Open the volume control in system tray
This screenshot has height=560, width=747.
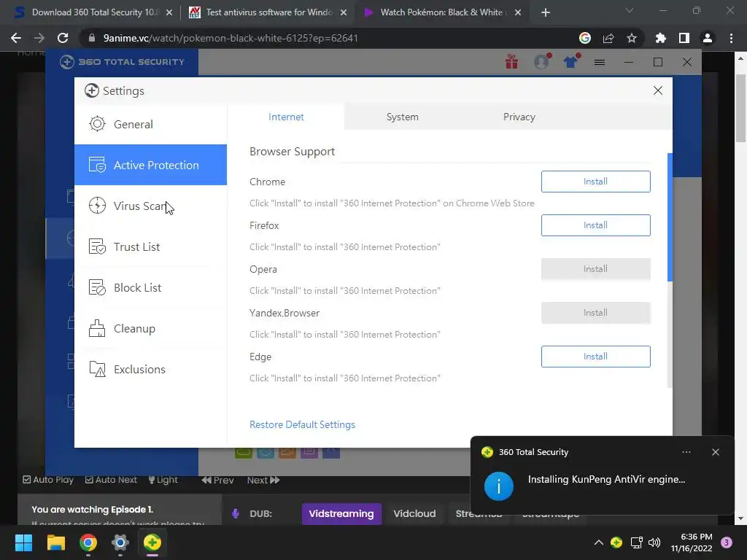point(654,542)
